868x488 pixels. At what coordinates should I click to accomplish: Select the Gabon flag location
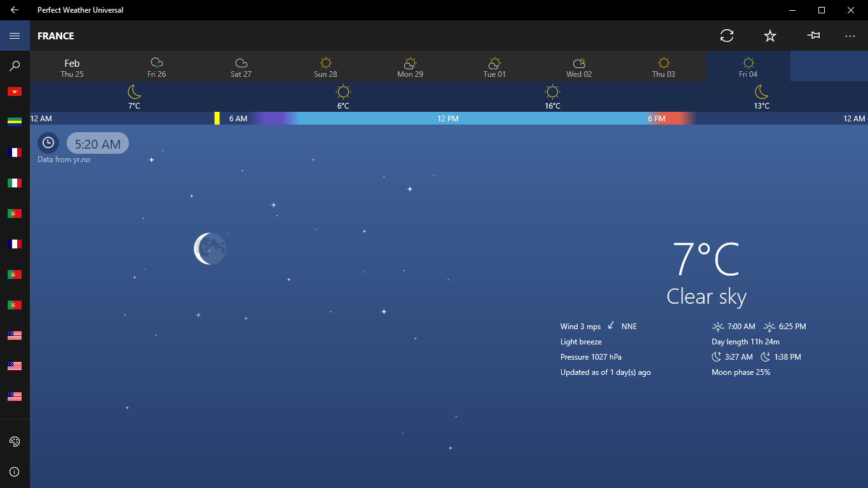(15, 121)
